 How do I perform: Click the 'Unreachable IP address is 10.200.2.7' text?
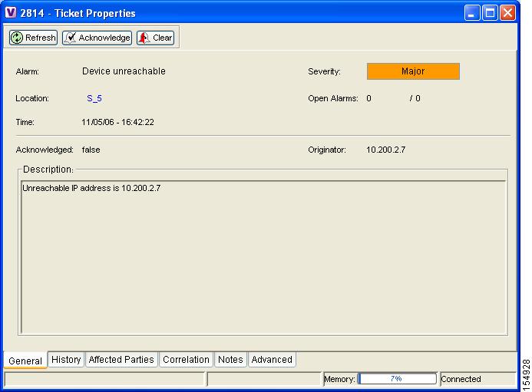91,188
